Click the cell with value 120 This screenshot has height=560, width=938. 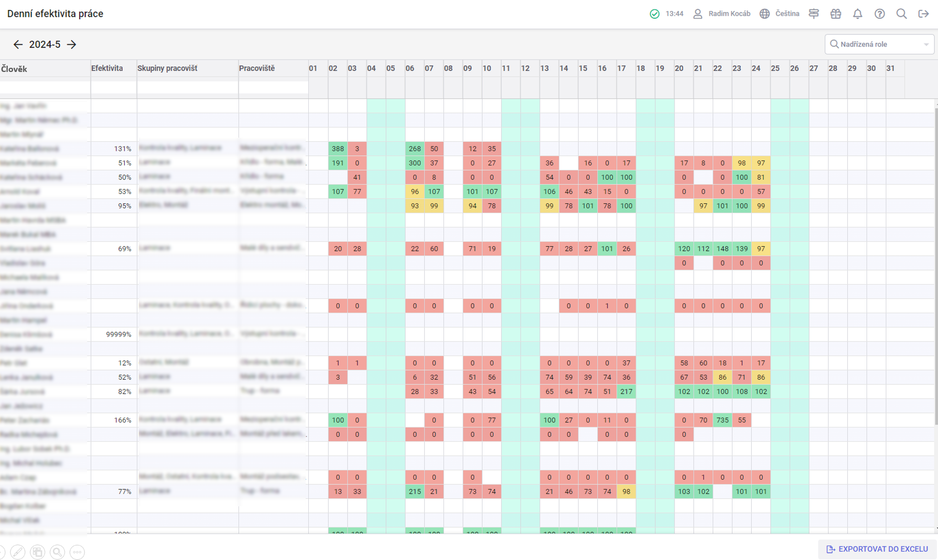coord(684,249)
